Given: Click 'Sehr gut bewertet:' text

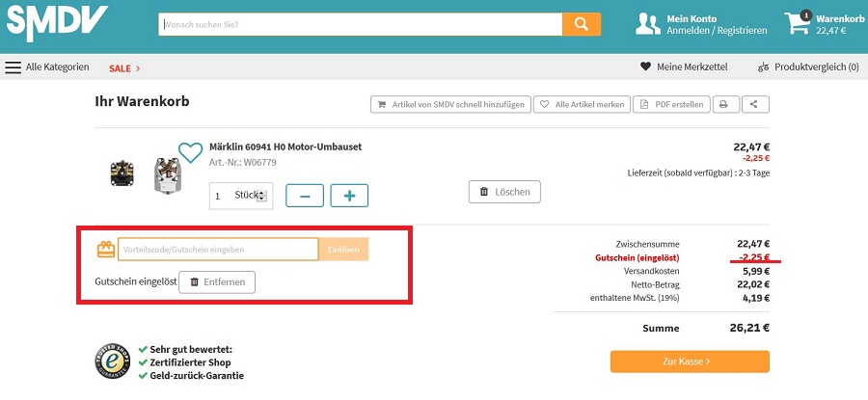Looking at the screenshot, I should tap(191, 350).
